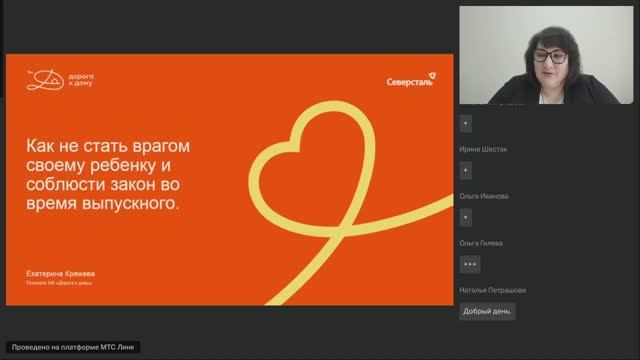Click the slide title «Как не стать врагом своему ребенку»

(108, 174)
